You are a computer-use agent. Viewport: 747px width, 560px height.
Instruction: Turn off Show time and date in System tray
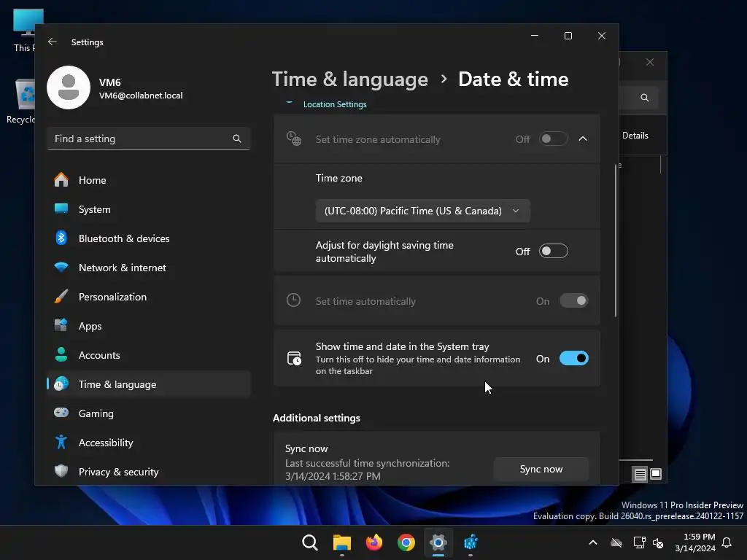573,358
